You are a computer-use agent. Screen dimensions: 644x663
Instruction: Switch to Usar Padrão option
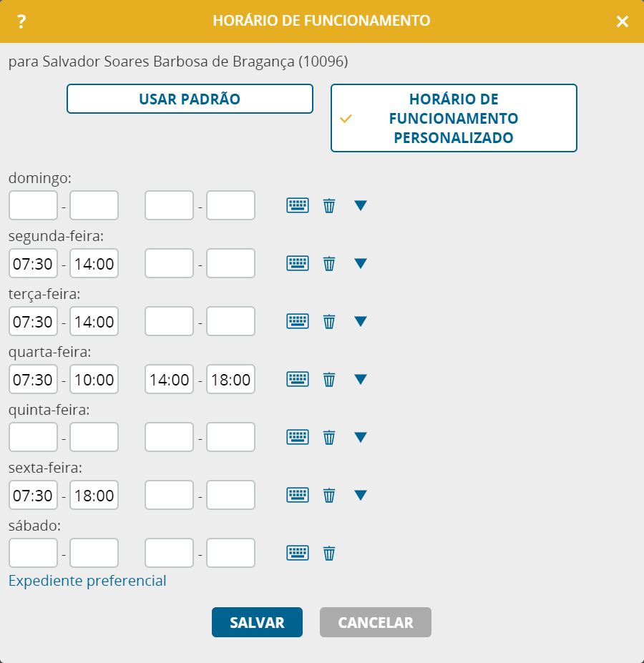click(x=190, y=99)
